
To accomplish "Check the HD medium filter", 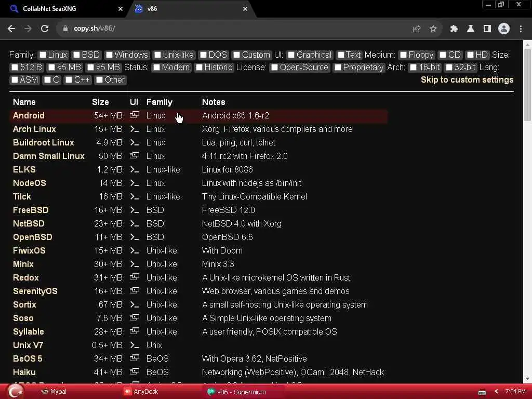I will point(470,55).
